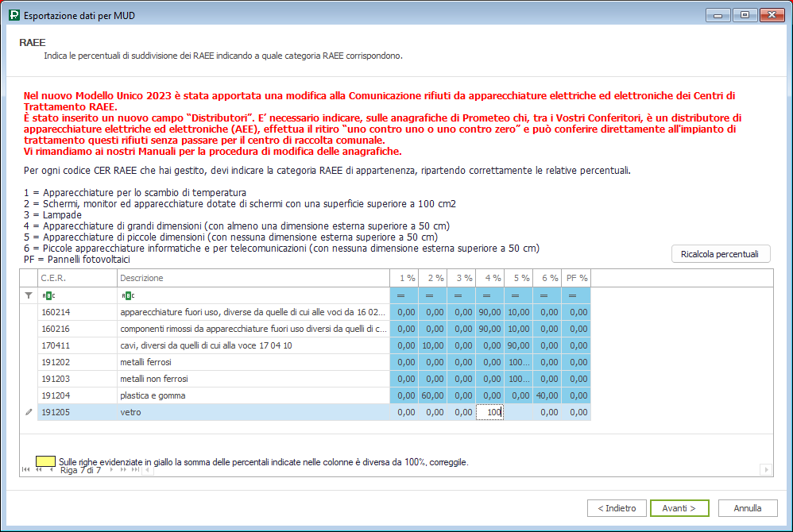The width and height of the screenshot is (793, 532).
Task: Go to last record navigator arrow
Action: [135, 470]
